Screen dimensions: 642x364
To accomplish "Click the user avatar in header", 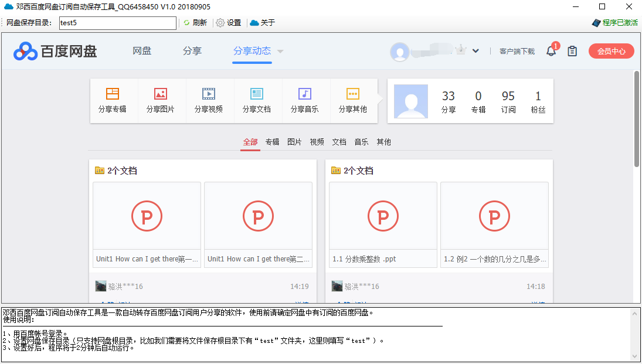I will click(400, 52).
